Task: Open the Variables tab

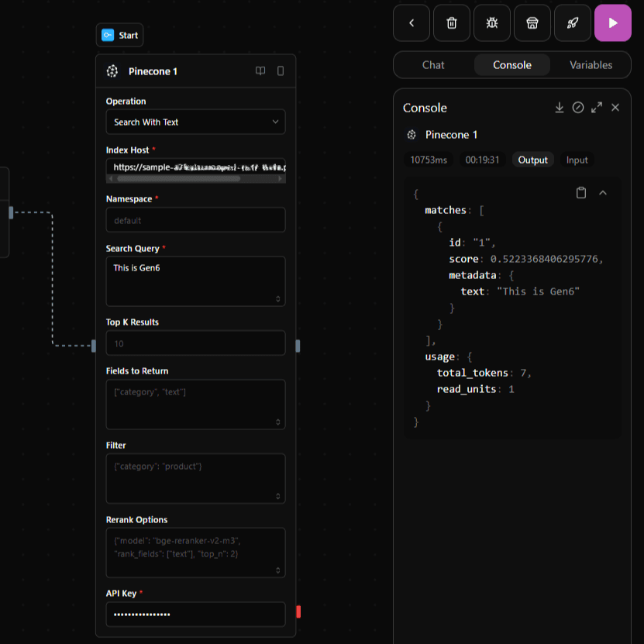Action: [x=591, y=65]
